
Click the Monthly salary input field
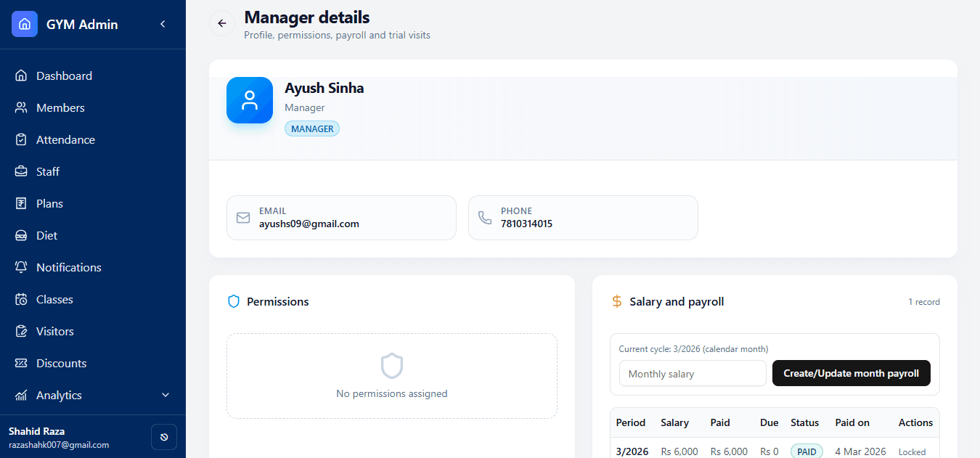692,373
